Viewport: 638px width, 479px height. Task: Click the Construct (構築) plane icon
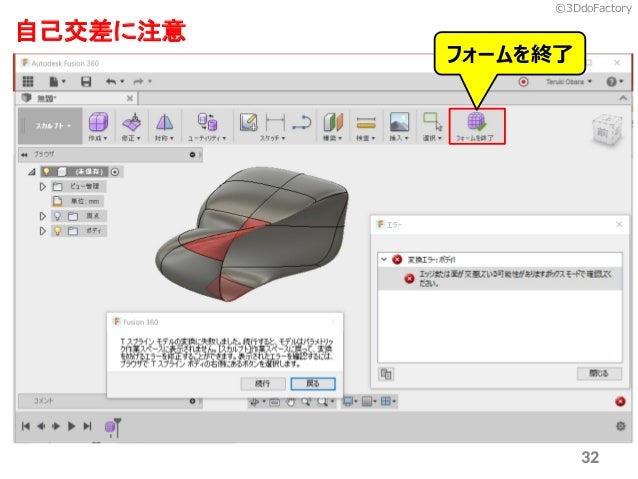(x=333, y=122)
